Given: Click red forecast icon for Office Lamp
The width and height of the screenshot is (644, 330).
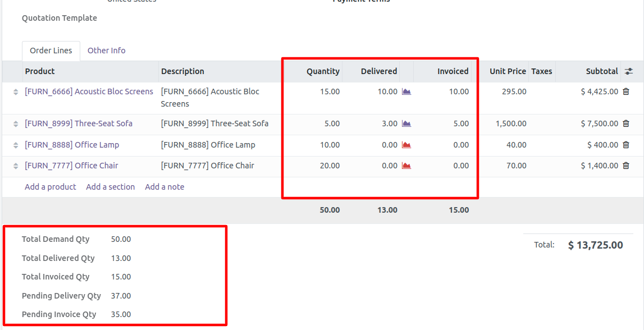Looking at the screenshot, I should point(407,145).
